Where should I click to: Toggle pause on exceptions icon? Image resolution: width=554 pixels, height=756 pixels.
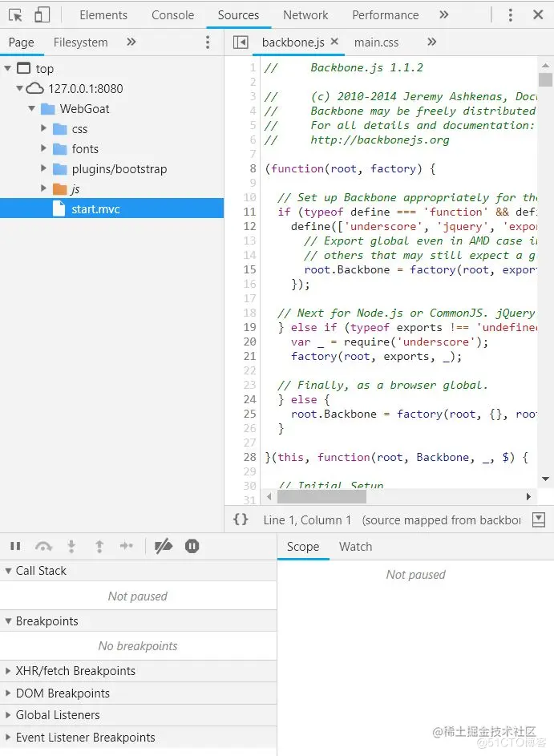click(x=192, y=546)
